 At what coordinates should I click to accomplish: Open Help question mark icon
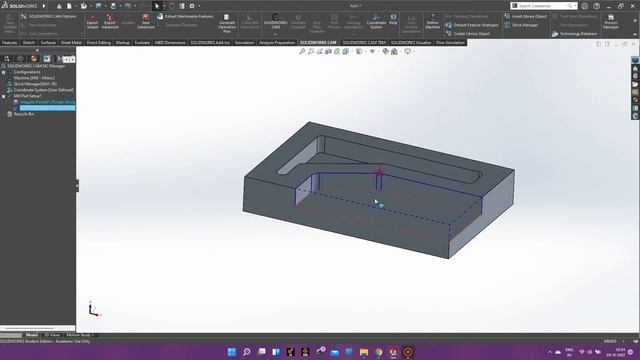597,6
